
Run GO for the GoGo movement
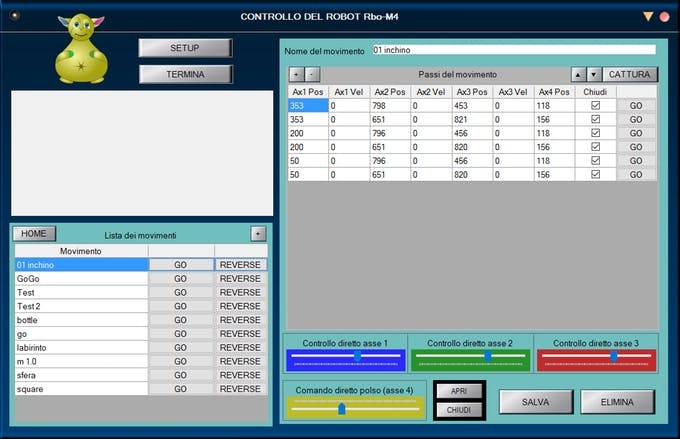[x=181, y=278]
